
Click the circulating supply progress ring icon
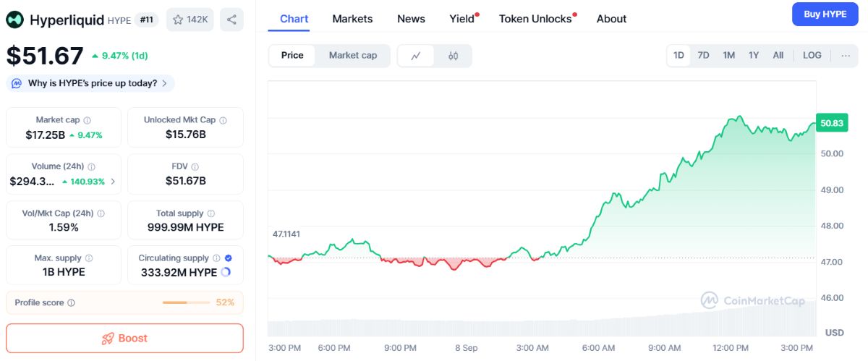pos(226,272)
